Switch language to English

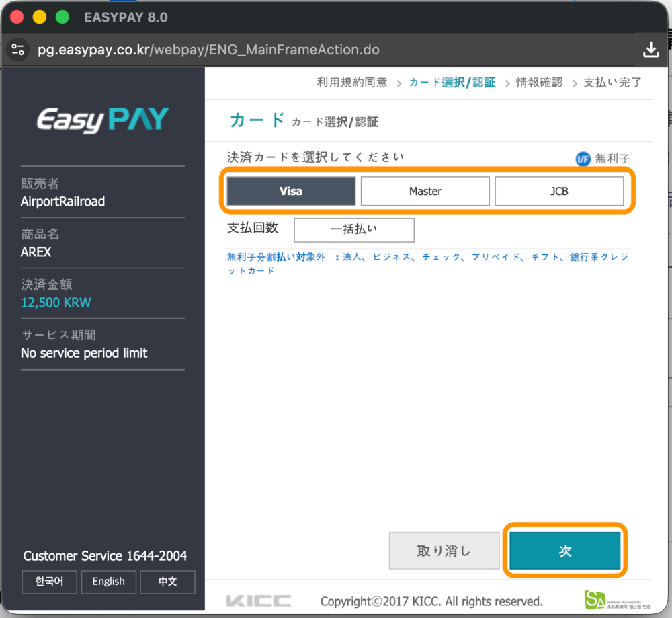108,582
